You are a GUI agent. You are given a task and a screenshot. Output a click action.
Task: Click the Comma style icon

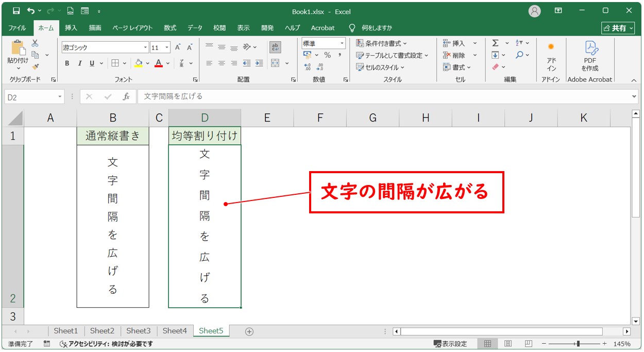click(x=340, y=55)
